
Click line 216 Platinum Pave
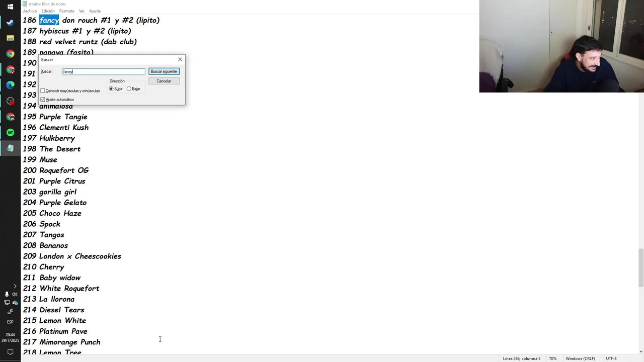click(55, 331)
